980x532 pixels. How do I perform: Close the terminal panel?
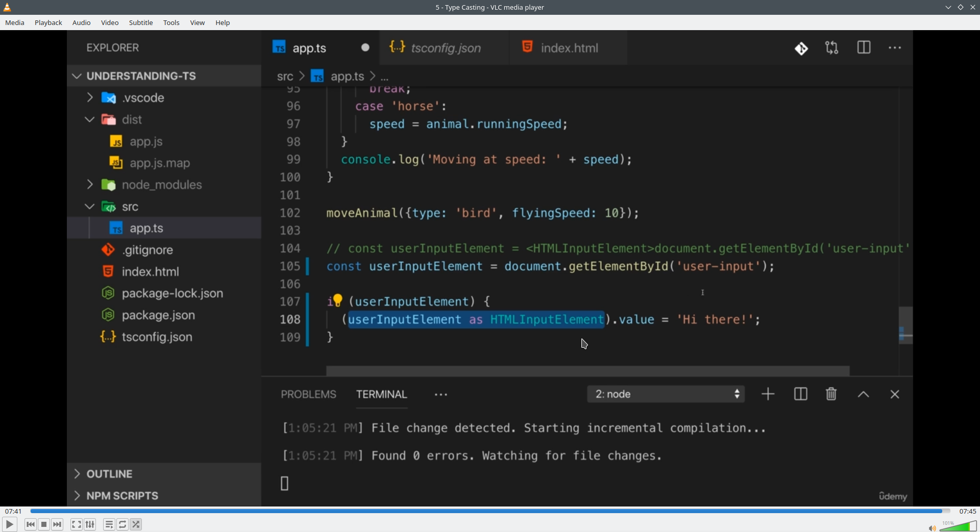point(895,394)
